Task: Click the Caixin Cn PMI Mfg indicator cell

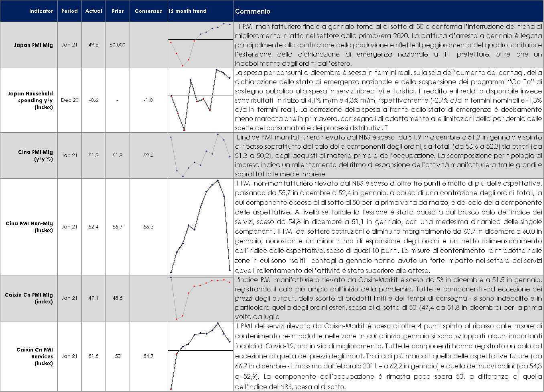Action: (x=29, y=298)
